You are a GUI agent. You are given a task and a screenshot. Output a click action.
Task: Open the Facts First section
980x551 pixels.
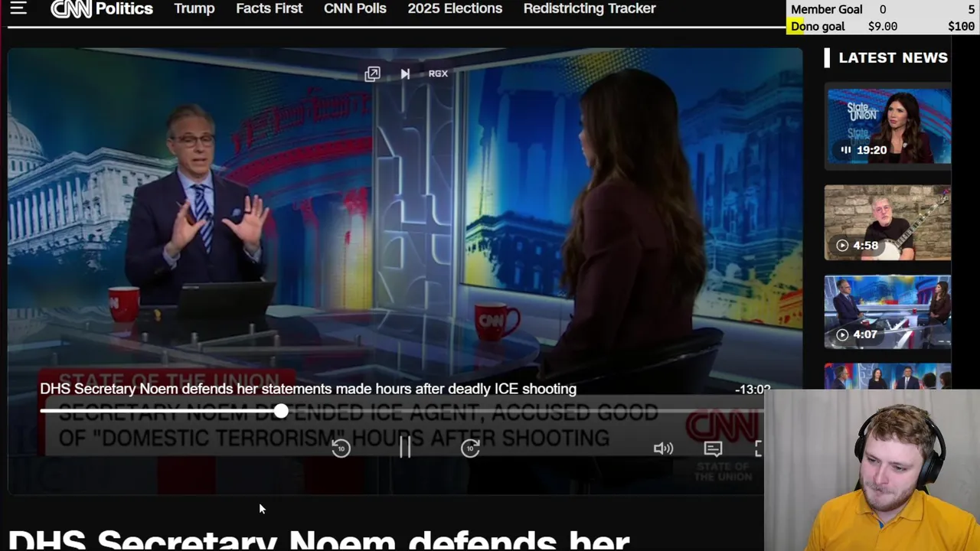[269, 8]
